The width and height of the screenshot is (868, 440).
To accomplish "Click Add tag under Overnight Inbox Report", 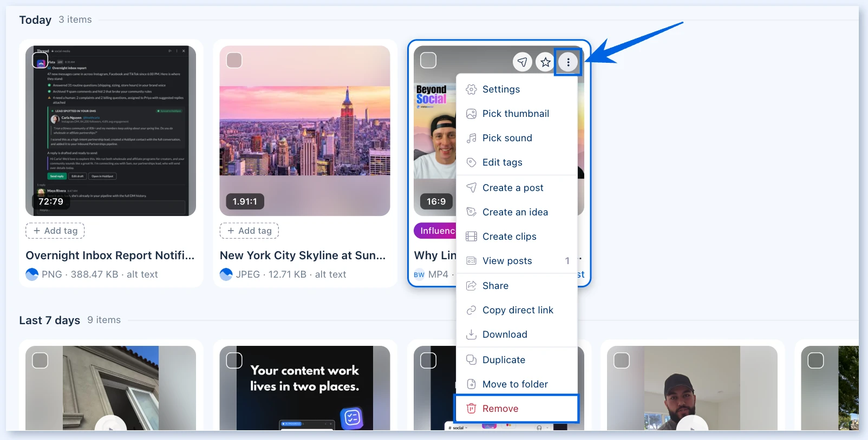I will pyautogui.click(x=55, y=231).
